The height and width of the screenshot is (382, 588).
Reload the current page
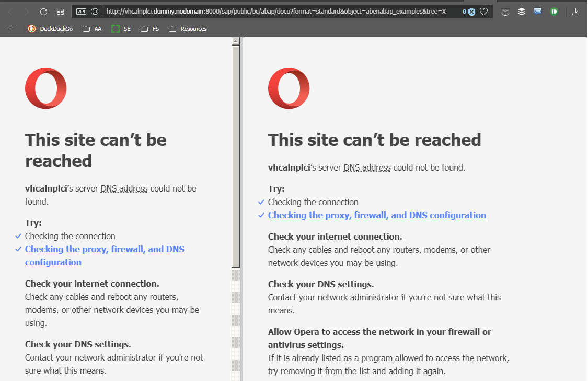click(43, 12)
